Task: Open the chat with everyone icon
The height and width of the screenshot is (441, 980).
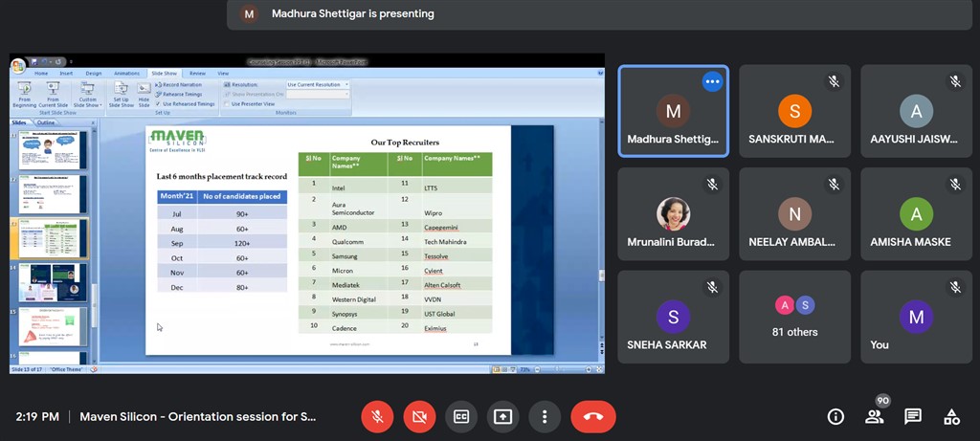Action: pos(912,417)
